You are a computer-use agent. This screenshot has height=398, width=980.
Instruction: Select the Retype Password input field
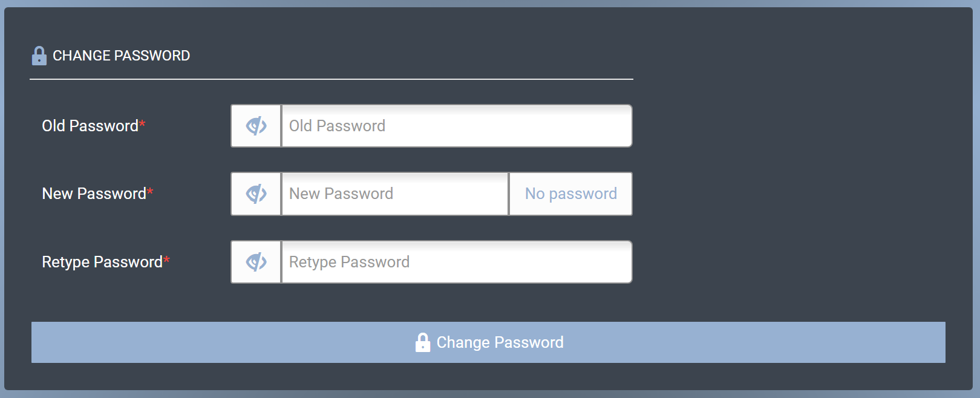[457, 262]
